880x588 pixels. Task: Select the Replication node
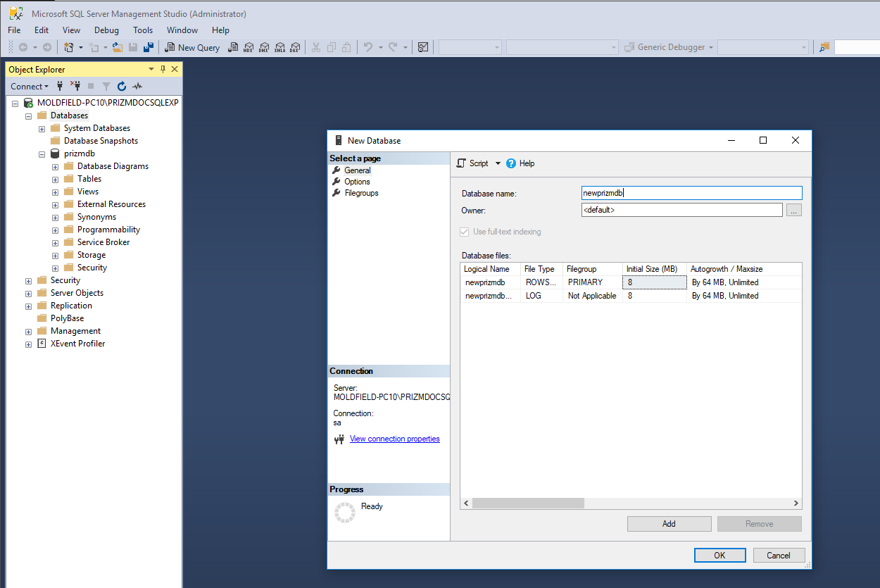pyautogui.click(x=71, y=306)
